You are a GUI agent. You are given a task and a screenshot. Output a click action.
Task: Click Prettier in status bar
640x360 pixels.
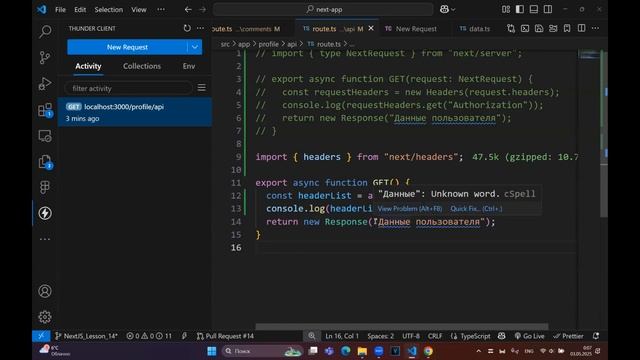pyautogui.click(x=568, y=336)
